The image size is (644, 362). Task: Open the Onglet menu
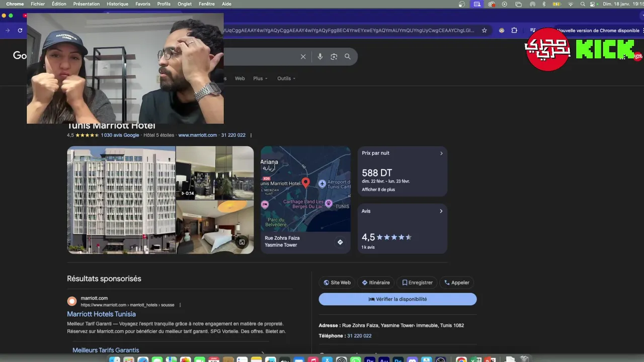click(185, 4)
